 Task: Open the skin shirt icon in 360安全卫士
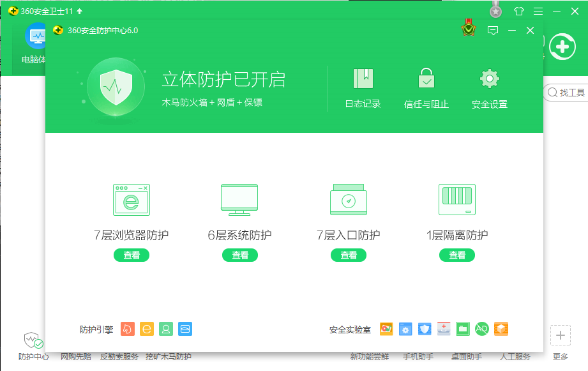[x=519, y=11]
